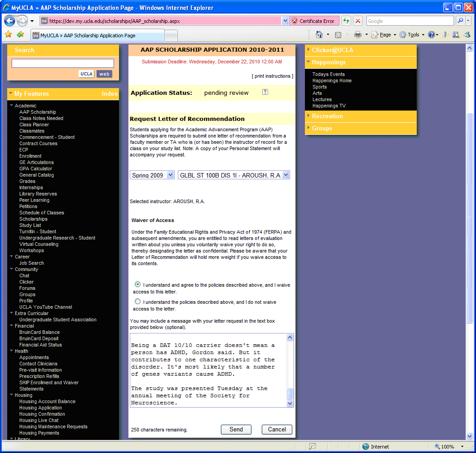Expand the Groups panel
The width and height of the screenshot is (476, 453).
[x=322, y=128]
